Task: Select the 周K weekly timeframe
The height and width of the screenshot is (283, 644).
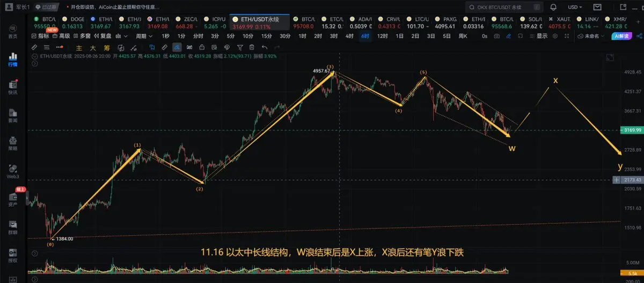Action: click(x=462, y=36)
